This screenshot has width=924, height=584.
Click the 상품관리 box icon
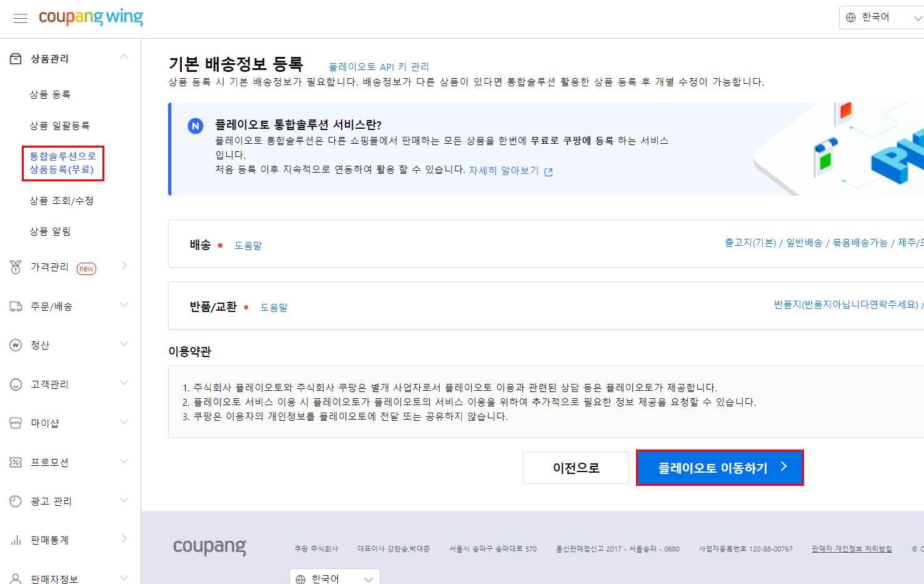coord(16,59)
